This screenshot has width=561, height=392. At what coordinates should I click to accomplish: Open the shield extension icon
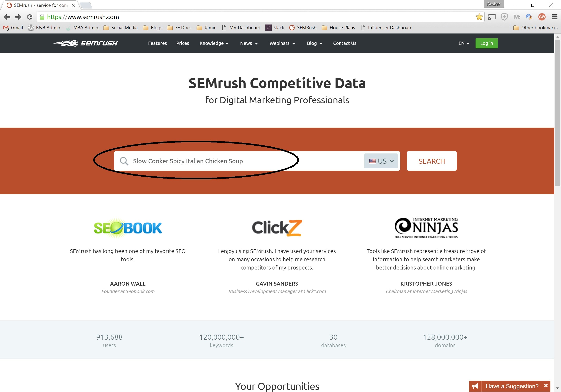tap(504, 17)
